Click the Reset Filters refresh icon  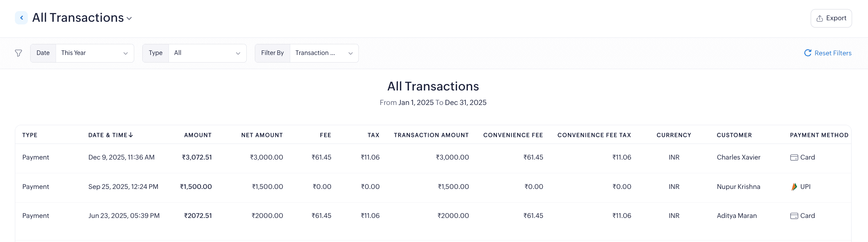808,53
